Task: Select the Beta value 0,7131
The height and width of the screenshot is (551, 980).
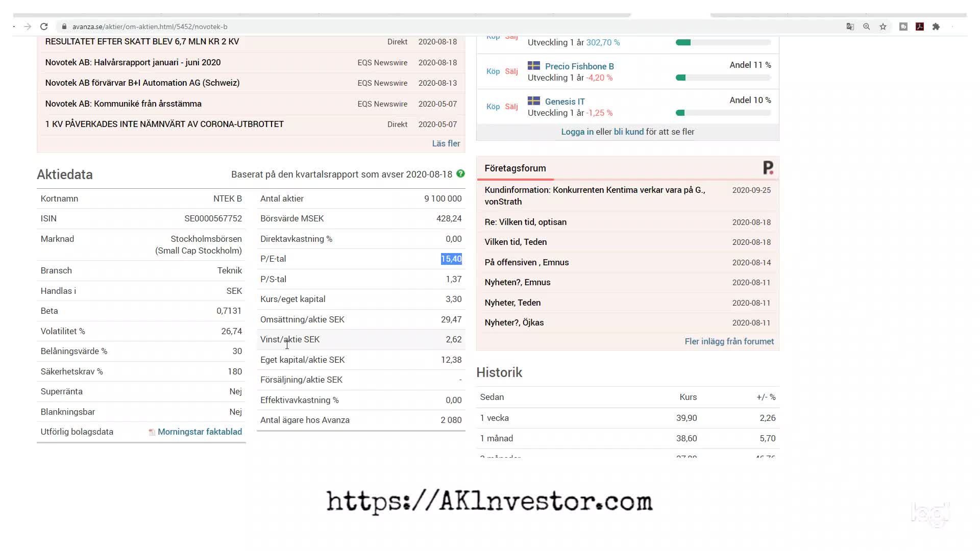Action: click(229, 311)
